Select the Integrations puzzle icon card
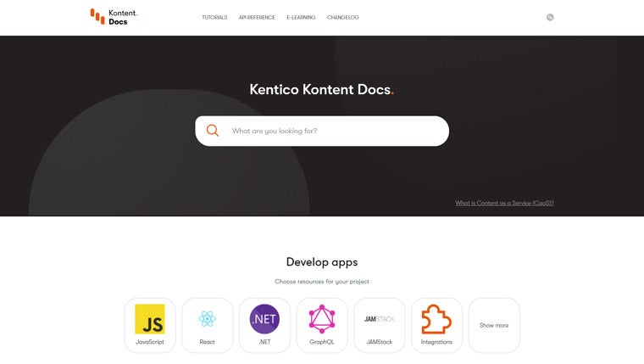This screenshot has height=364, width=644. pyautogui.click(x=436, y=325)
